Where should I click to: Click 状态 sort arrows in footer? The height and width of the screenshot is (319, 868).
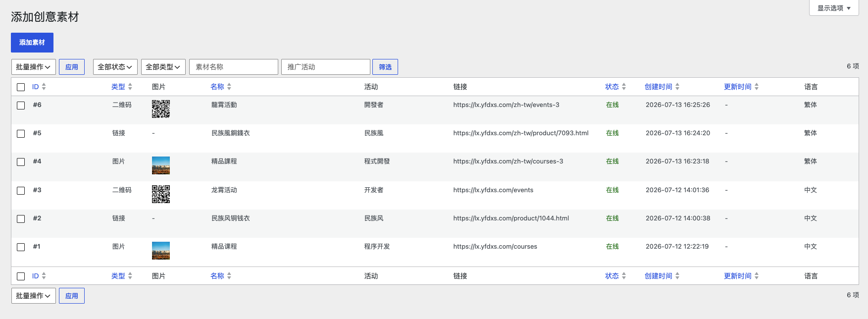pyautogui.click(x=623, y=276)
